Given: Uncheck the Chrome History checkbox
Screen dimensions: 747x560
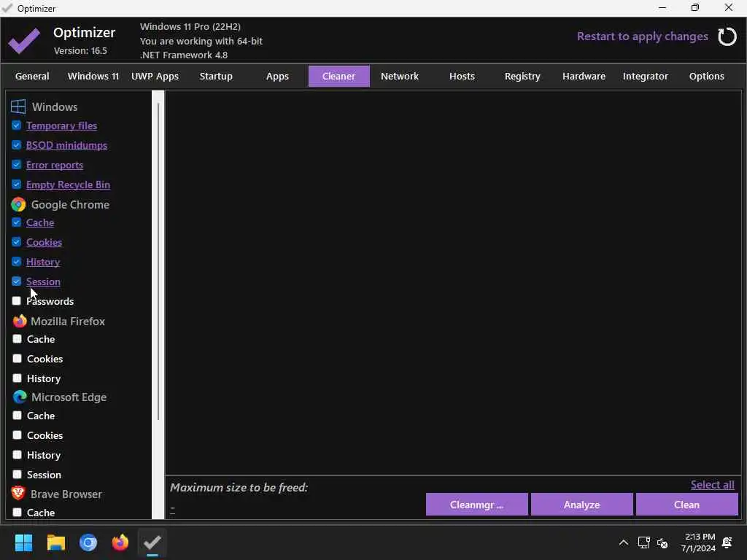Looking at the screenshot, I should [16, 262].
